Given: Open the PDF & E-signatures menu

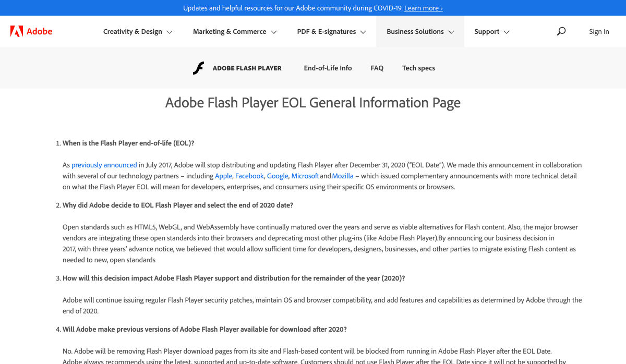Looking at the screenshot, I should [327, 31].
